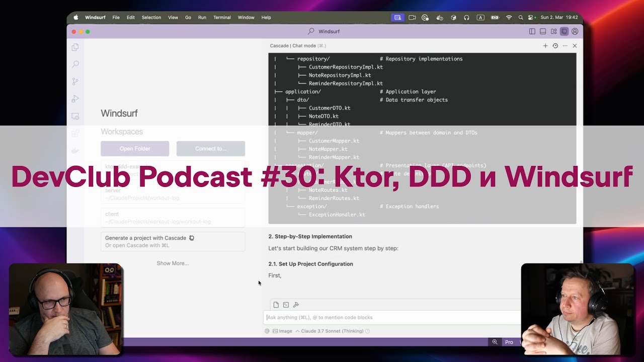Start a new Cascade conversation with plus icon
Screen dimensions: 644x362
click(x=545, y=46)
